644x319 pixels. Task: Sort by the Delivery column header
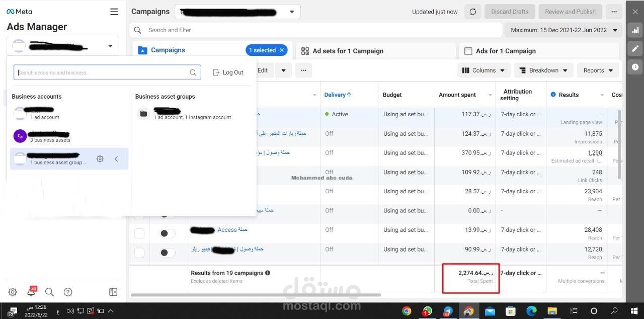tap(338, 95)
